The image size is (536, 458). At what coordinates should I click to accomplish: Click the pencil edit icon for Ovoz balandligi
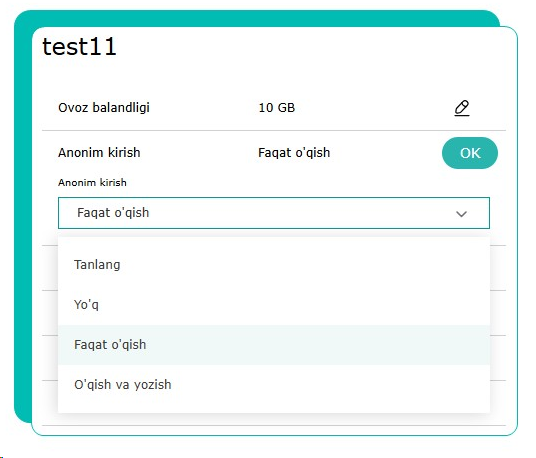pyautogui.click(x=461, y=108)
